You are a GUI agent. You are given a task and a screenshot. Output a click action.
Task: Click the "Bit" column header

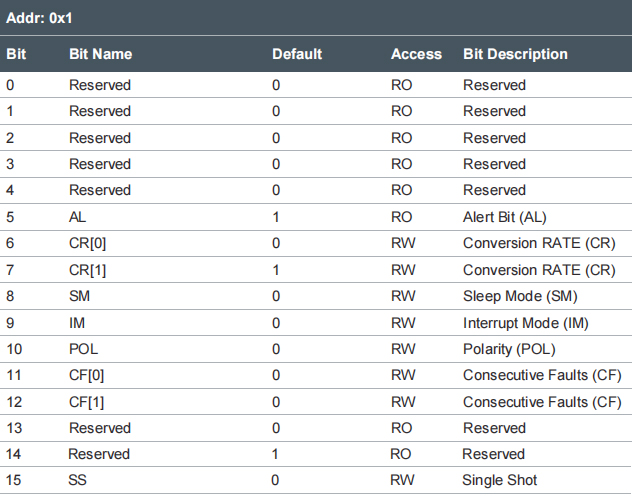tap(16, 54)
